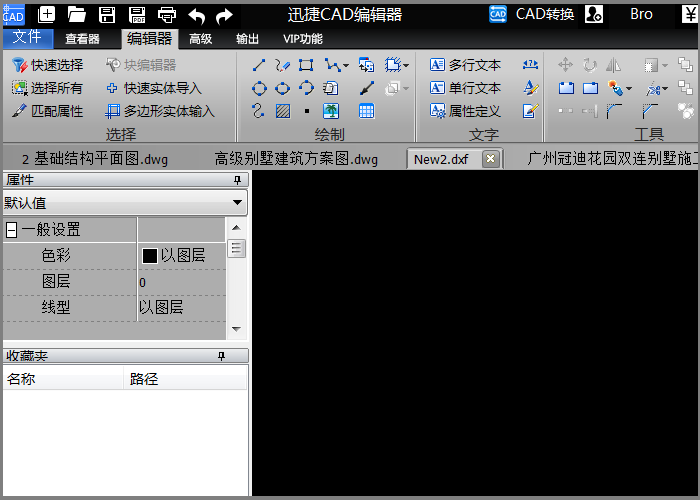This screenshot has width=700, height=500.
Task: Click the 快速选择 button
Action: pos(47,65)
